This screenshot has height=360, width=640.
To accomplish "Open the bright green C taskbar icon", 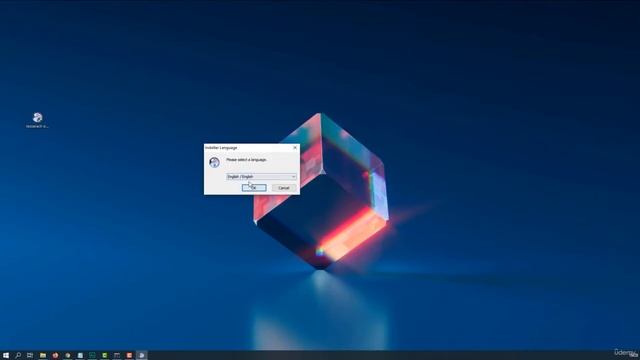I will [x=104, y=356].
